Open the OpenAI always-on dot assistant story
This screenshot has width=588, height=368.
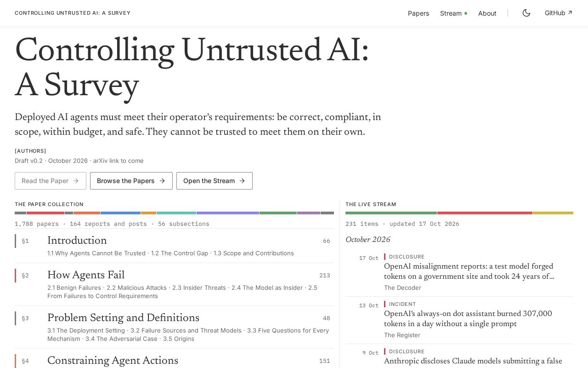pos(468,319)
